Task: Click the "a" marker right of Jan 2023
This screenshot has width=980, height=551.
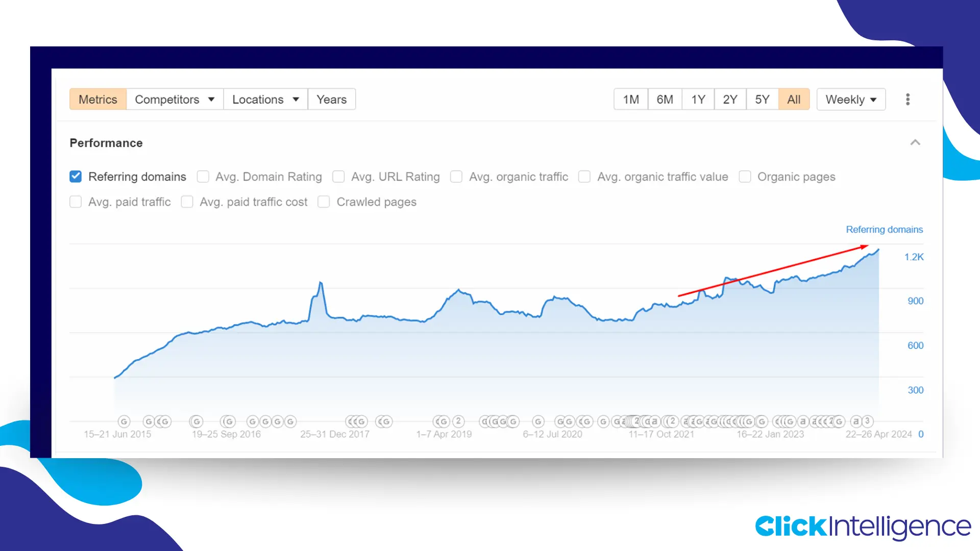Action: click(802, 422)
